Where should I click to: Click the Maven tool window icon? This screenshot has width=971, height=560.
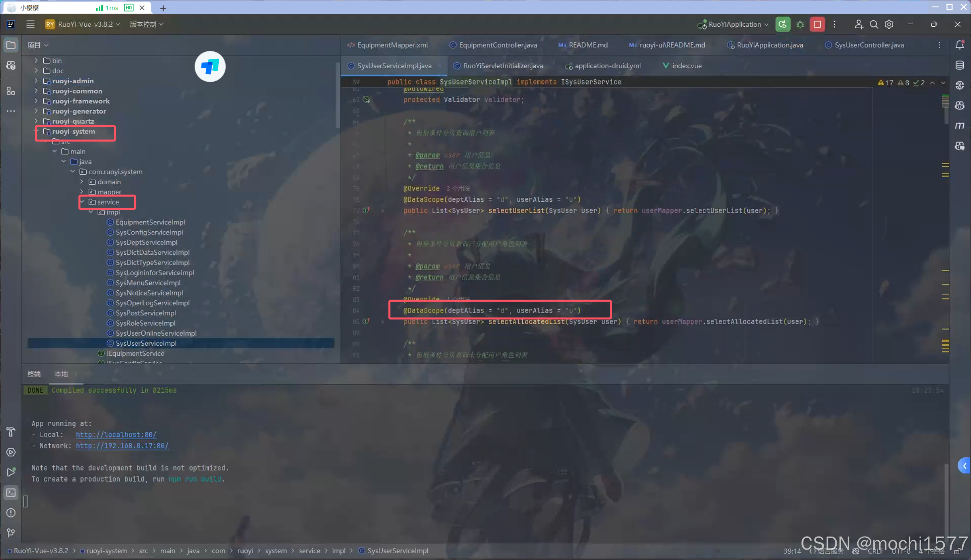coord(959,126)
